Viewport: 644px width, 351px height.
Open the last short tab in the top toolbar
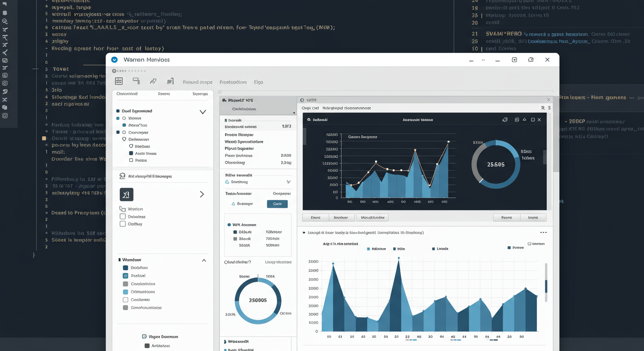pos(258,82)
